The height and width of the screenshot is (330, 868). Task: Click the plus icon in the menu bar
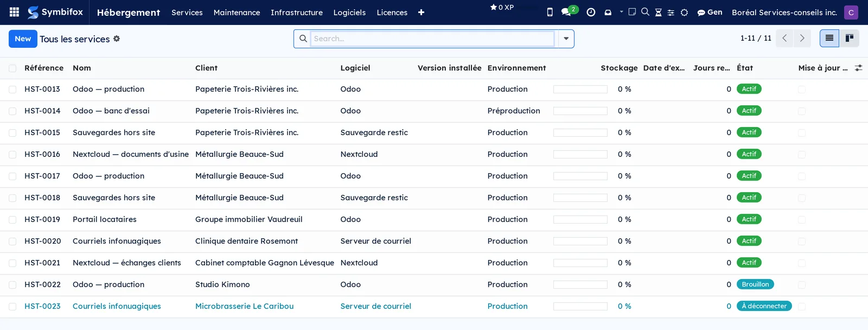tap(421, 12)
